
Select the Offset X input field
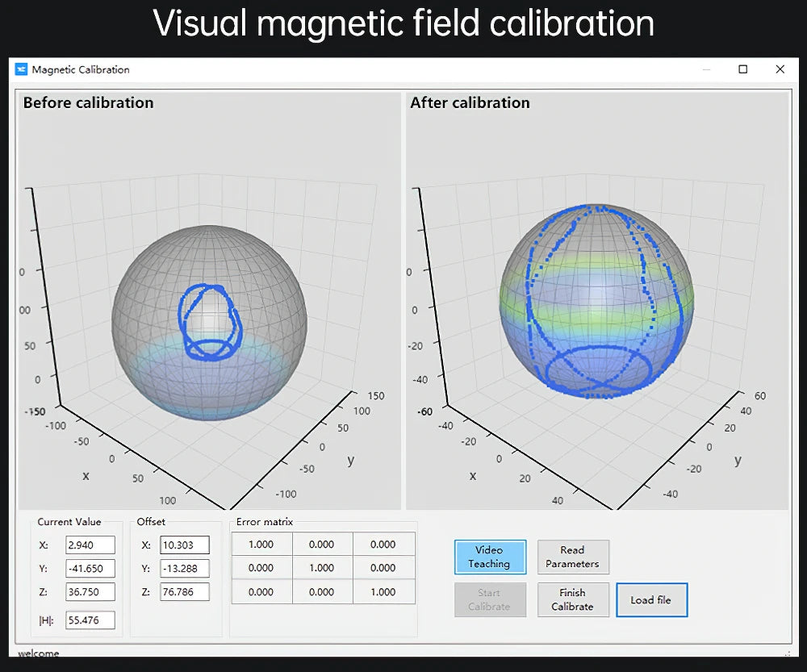185,545
